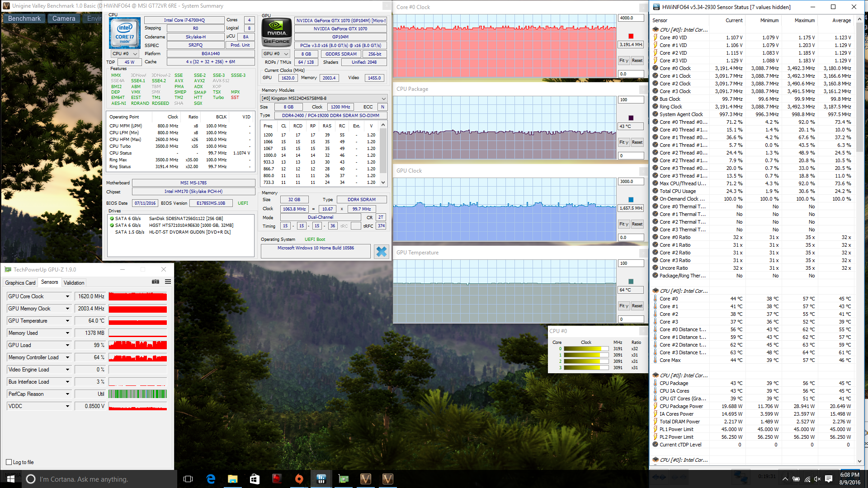Open the CPU #0 selector dropdown
868x488 pixels.
125,54
